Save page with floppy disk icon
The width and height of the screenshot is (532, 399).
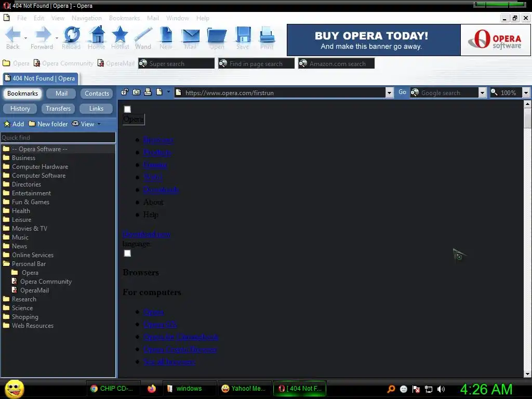click(x=243, y=37)
